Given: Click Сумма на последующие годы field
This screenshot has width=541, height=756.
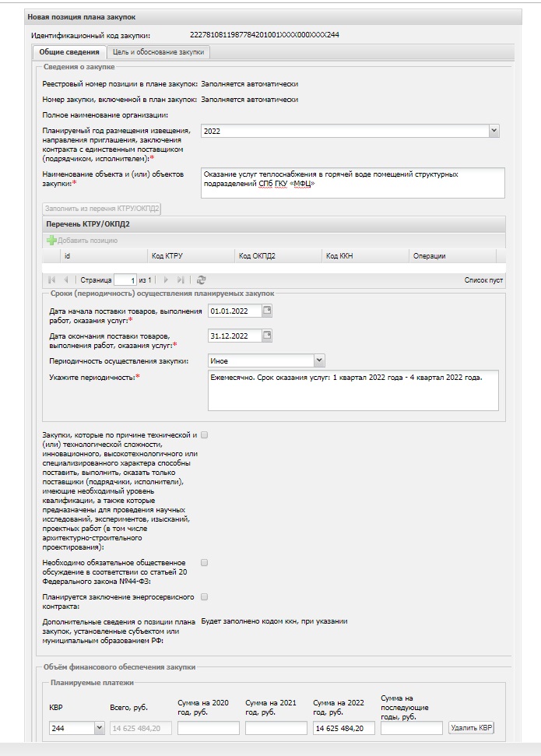Looking at the screenshot, I should (411, 728).
